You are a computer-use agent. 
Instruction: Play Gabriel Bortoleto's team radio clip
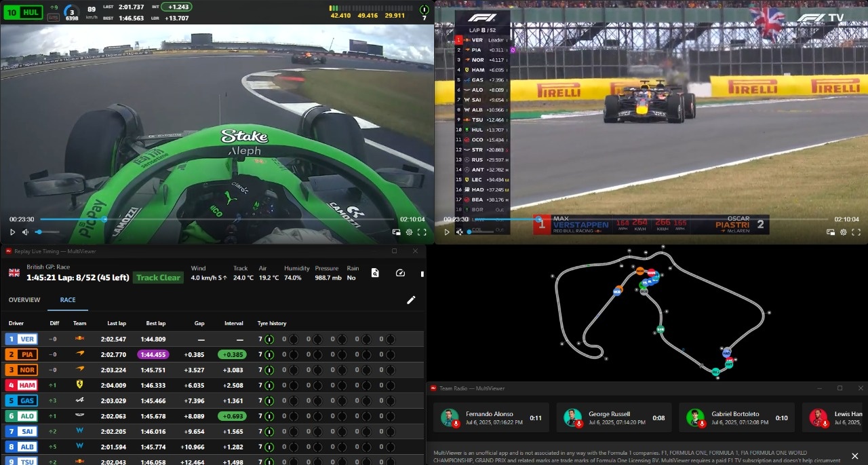tap(695, 417)
